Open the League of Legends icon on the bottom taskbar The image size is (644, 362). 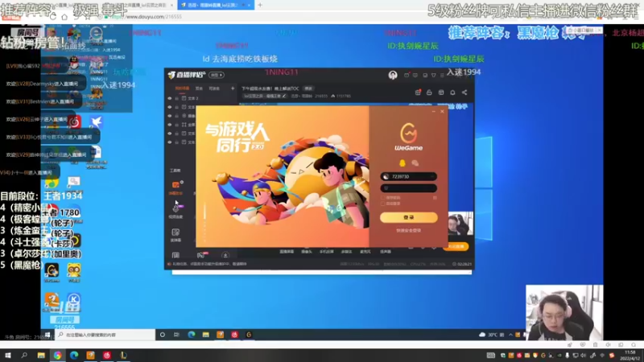click(x=123, y=356)
